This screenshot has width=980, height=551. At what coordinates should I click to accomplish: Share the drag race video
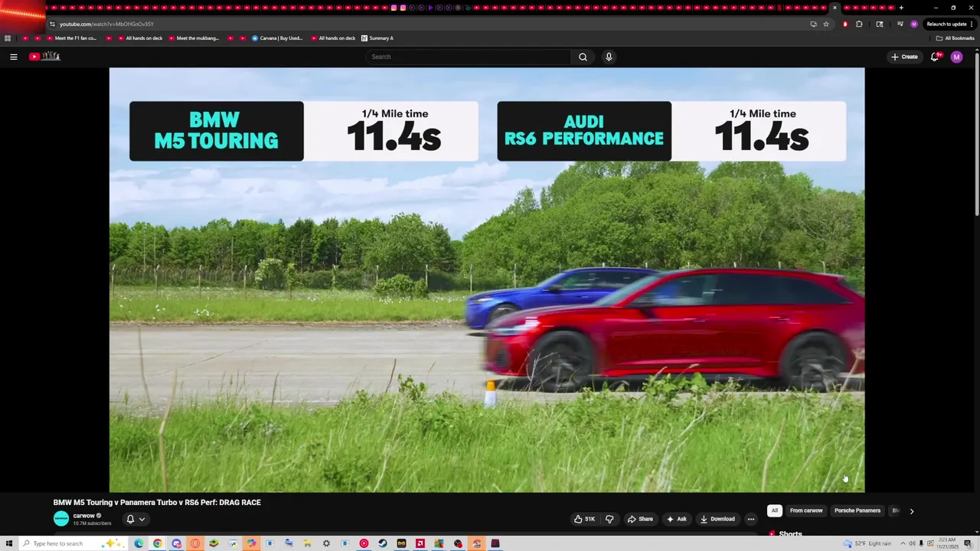(640, 519)
